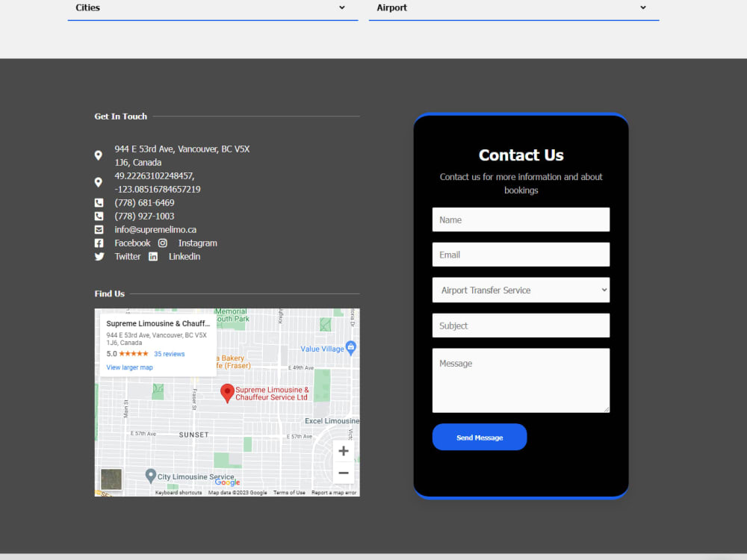Click the info@supremelimo.ca email link
This screenshot has height=560, width=747.
click(155, 229)
